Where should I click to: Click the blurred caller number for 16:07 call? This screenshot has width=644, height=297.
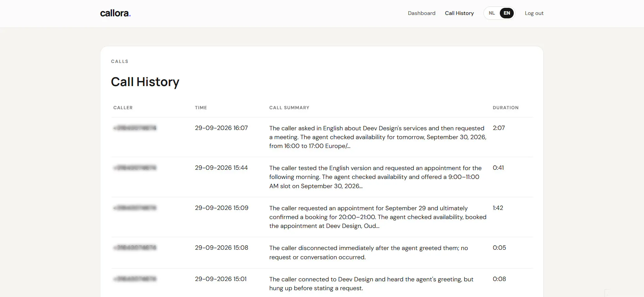(x=135, y=128)
